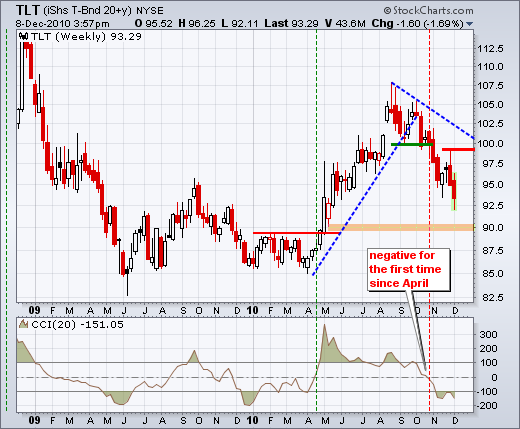Click the red resistance line near 99
Viewport: 520px width, 429px height.
point(458,149)
